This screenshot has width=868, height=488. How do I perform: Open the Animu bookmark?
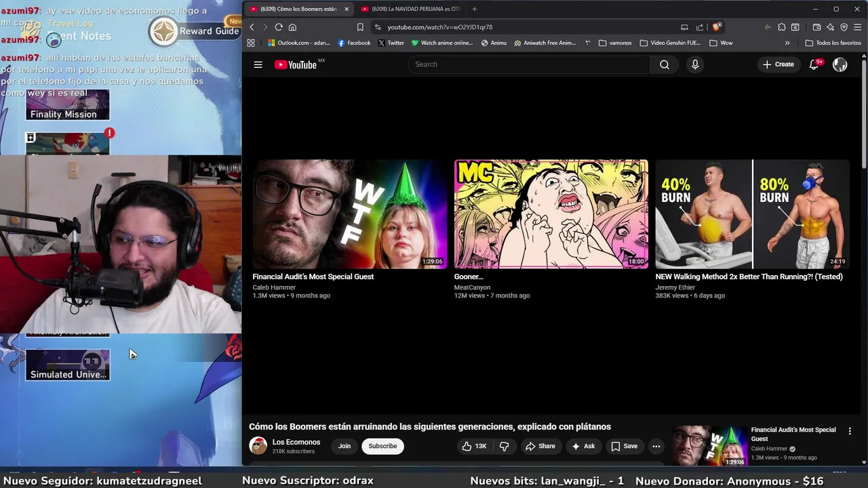pyautogui.click(x=494, y=43)
